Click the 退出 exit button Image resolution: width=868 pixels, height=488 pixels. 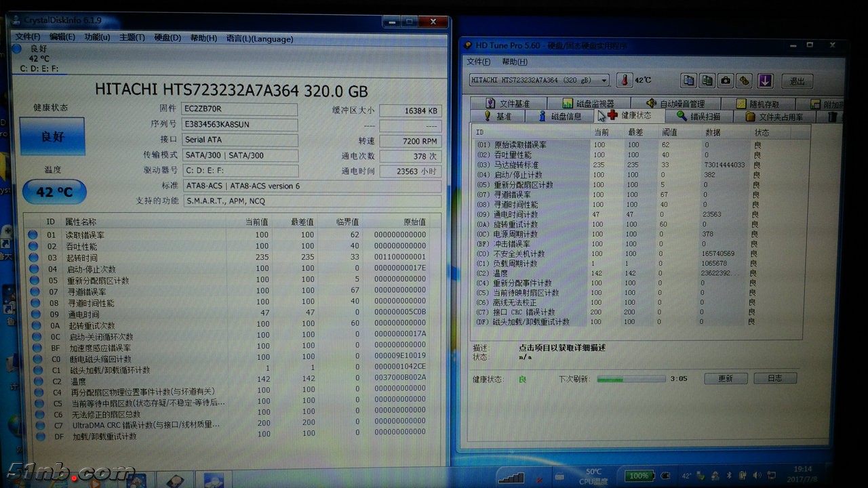[797, 81]
